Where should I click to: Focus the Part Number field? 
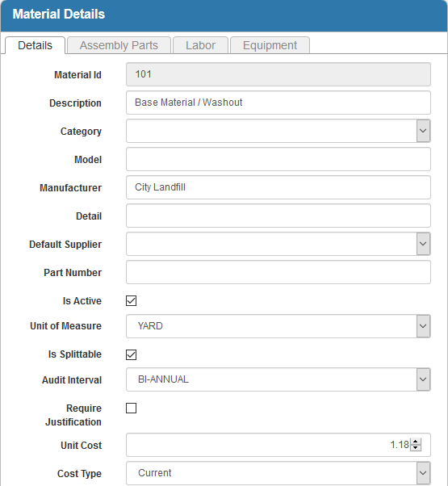click(x=278, y=272)
